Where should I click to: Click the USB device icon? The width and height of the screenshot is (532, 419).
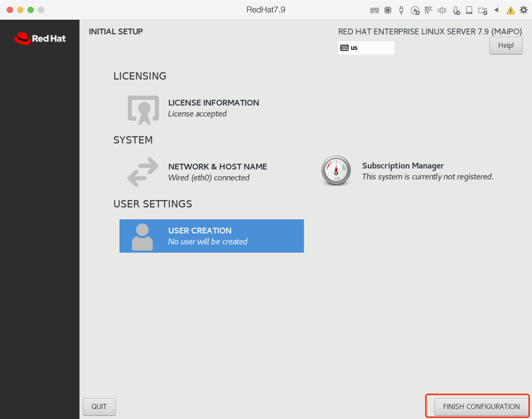(401, 10)
